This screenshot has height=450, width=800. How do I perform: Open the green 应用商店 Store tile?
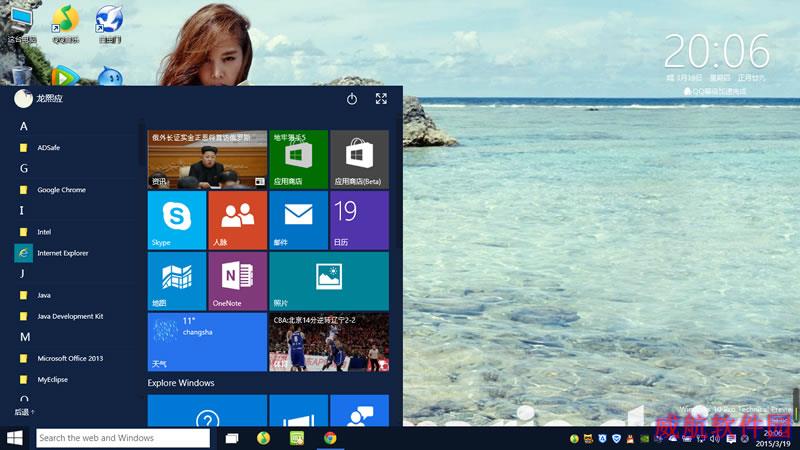(x=298, y=160)
